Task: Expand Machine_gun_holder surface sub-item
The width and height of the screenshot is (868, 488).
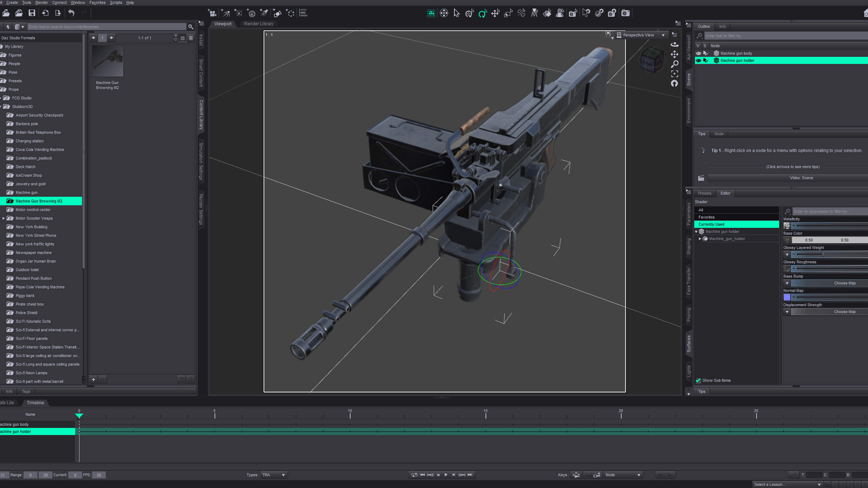Action: [700, 239]
